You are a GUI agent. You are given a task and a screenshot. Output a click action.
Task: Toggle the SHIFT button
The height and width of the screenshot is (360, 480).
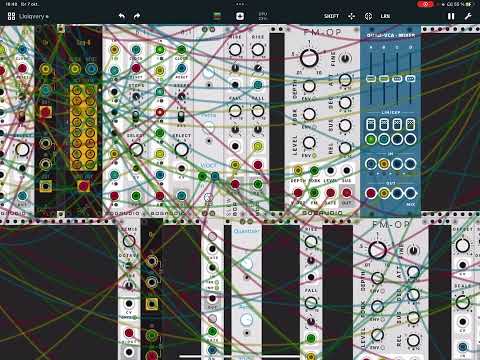point(331,16)
